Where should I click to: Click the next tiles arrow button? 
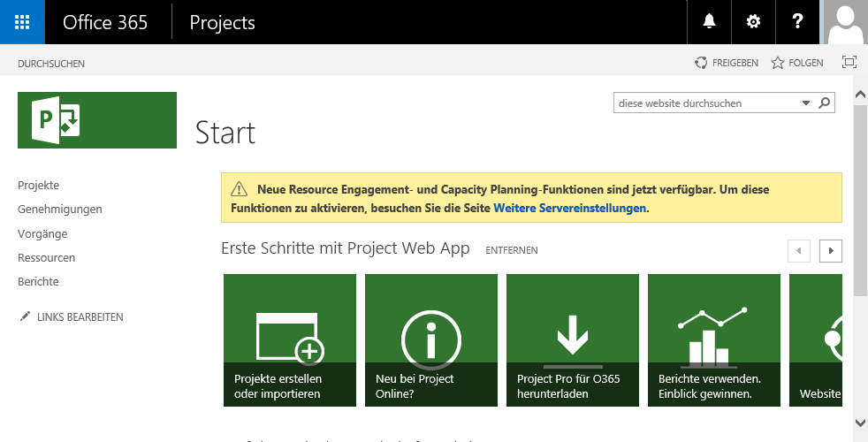831,250
